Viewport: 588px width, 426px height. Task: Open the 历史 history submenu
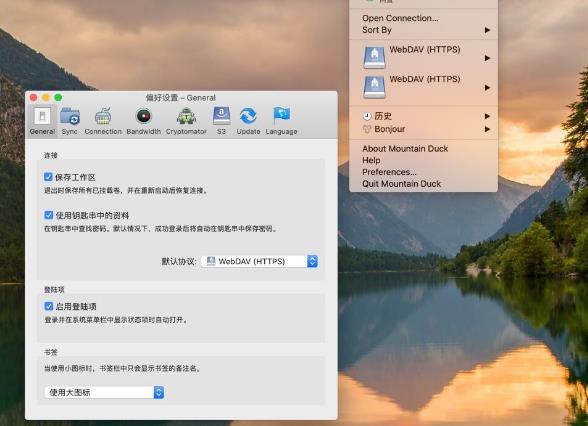(424, 116)
